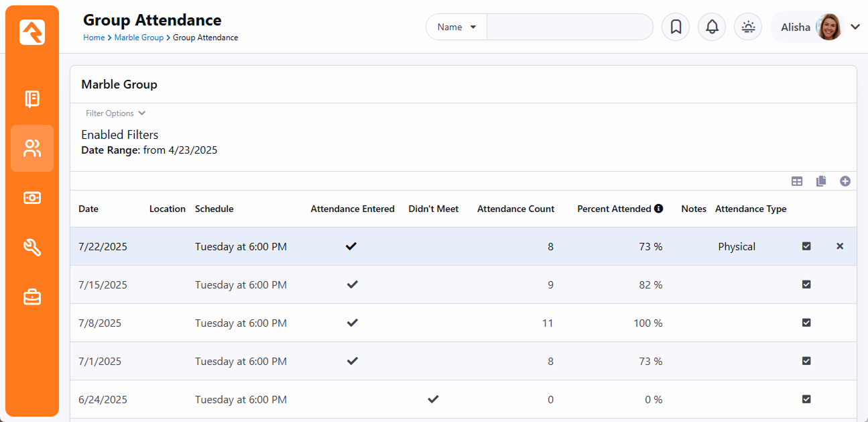The width and height of the screenshot is (868, 422).
Task: Go to Home breadcrumb link
Action: (94, 38)
